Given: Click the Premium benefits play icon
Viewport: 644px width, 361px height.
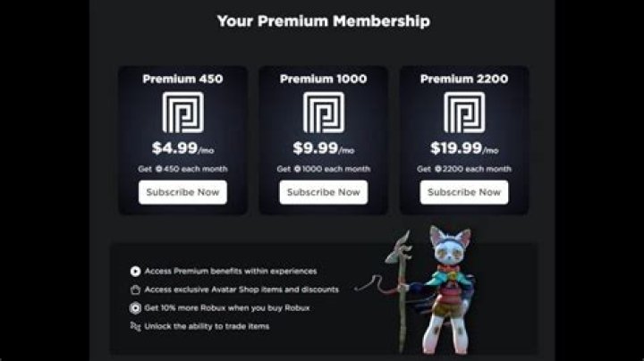Looking at the screenshot, I should [x=135, y=271].
